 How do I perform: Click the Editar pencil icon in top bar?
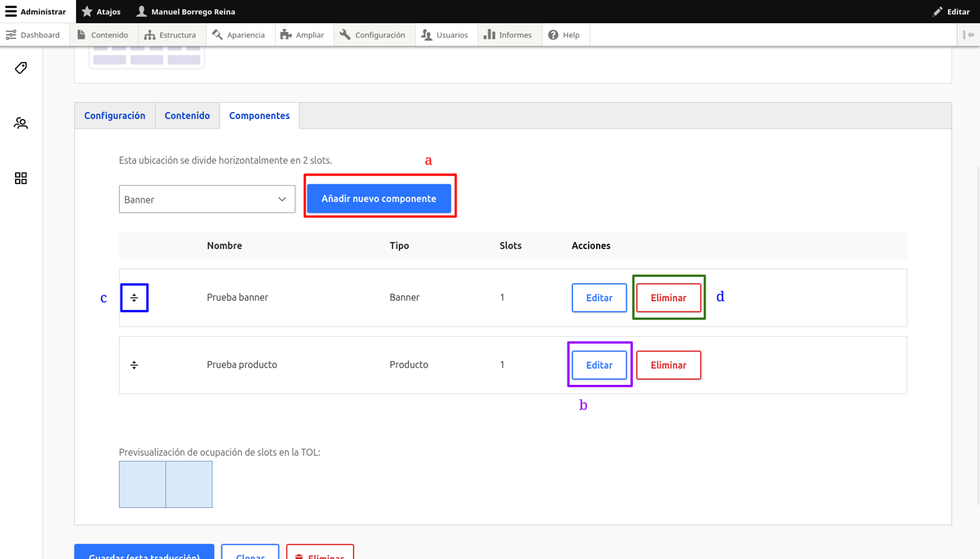pos(938,12)
